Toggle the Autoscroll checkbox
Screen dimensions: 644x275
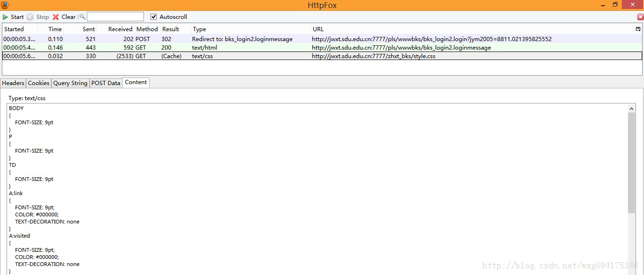pos(153,17)
